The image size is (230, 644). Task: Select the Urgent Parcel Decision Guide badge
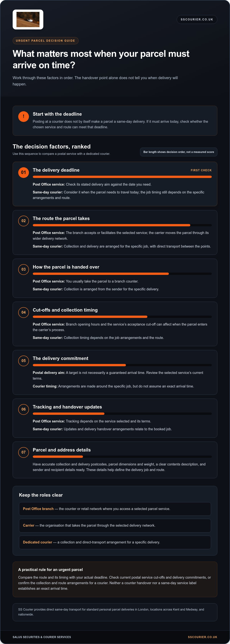[x=45, y=41]
